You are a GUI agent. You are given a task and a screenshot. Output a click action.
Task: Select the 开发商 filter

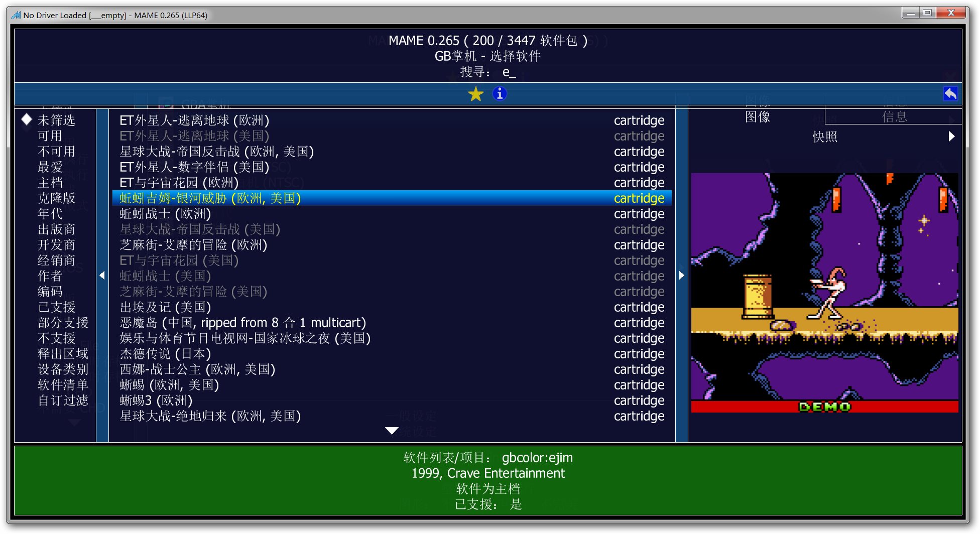pos(56,245)
